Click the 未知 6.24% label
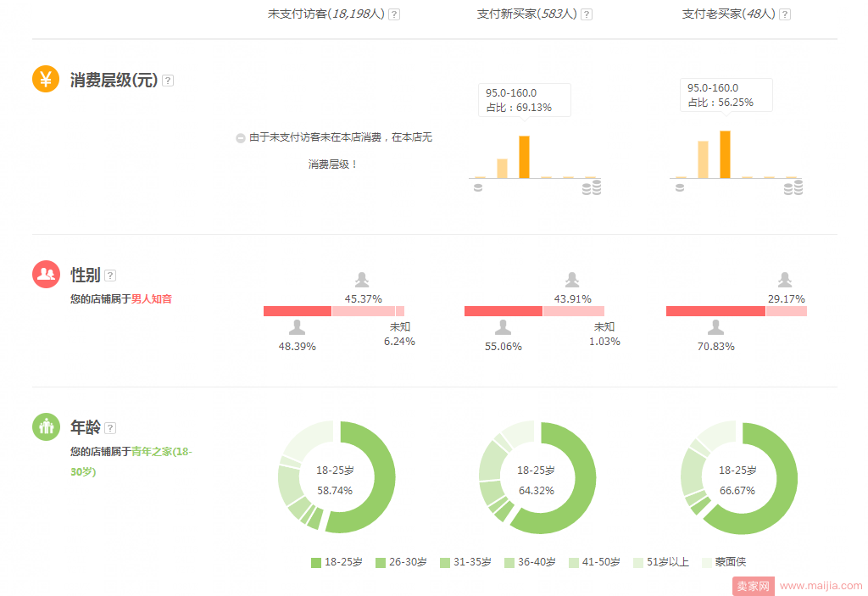The height and width of the screenshot is (596, 868). click(400, 334)
